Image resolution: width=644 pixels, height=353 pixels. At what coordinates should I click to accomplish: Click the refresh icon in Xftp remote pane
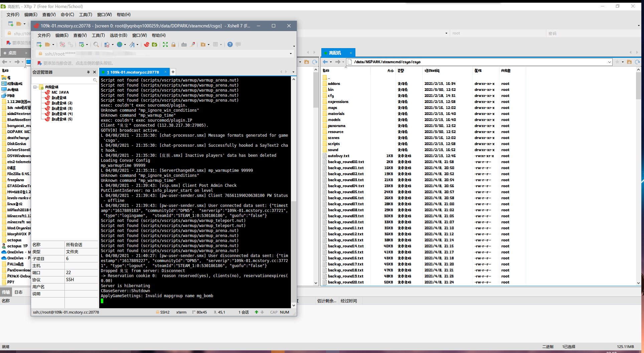(x=637, y=62)
